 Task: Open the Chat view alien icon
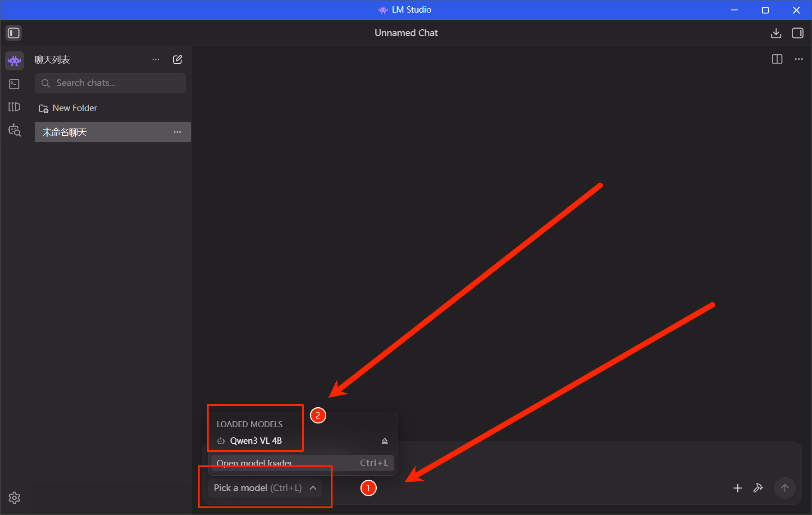tap(14, 60)
